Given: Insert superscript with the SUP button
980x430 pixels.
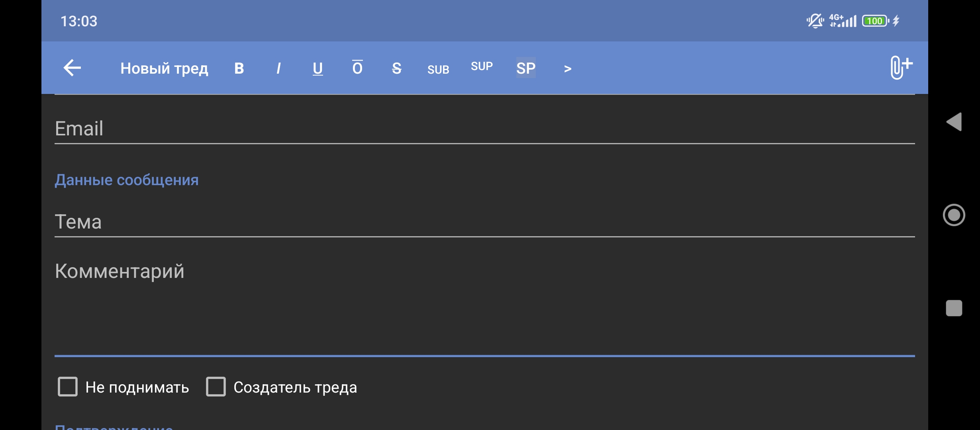Looking at the screenshot, I should [x=482, y=66].
